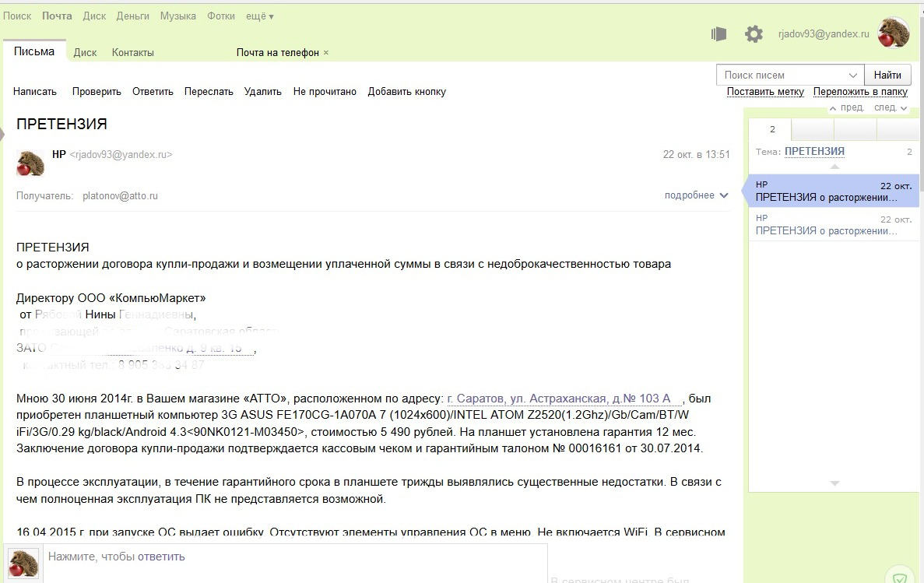Open the "Диск" tab below the top bar
The image size is (924, 583).
click(x=85, y=53)
